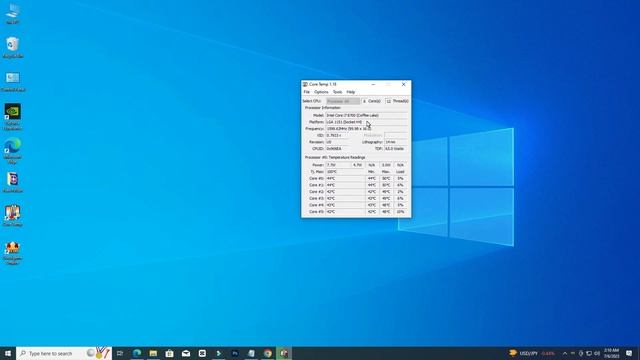Click the Core #3 current temperature cell

[x=345, y=198]
